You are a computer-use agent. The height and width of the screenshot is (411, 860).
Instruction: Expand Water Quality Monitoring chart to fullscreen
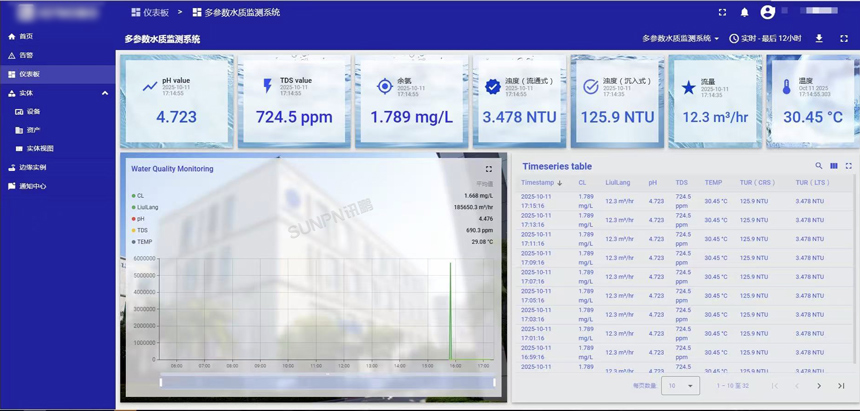pos(489,169)
